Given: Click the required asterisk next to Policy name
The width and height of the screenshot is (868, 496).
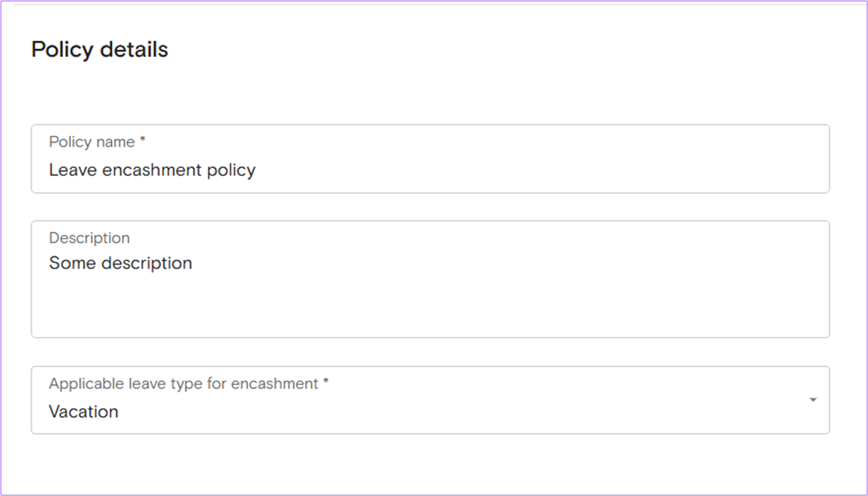Looking at the screenshot, I should pyautogui.click(x=143, y=141).
